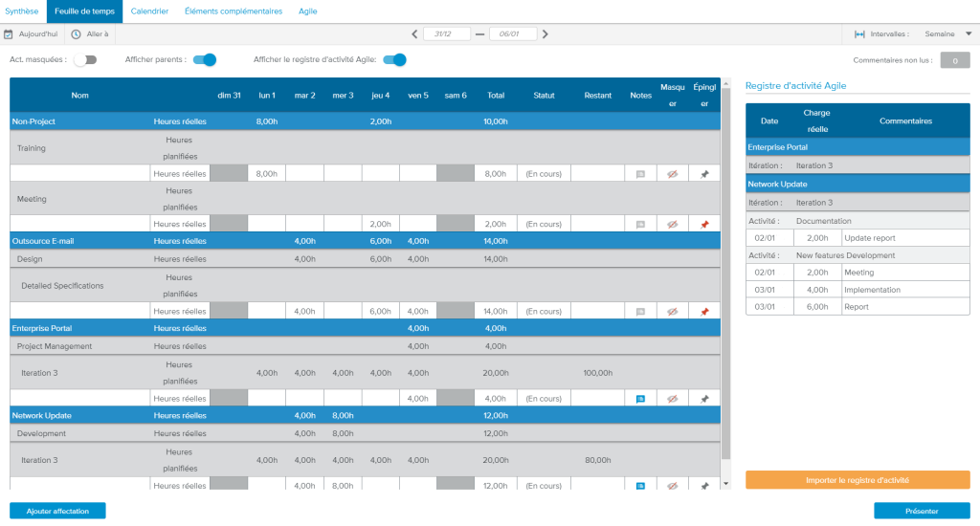Image resolution: width=980 pixels, height=526 pixels.
Task: Pin the Network Update Iteration 3 row
Action: coord(704,486)
